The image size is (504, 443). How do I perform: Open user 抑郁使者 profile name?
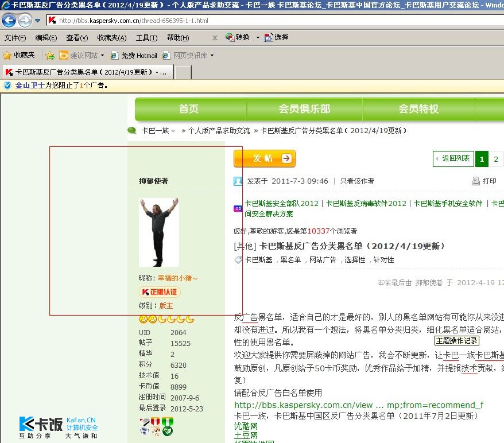153,181
